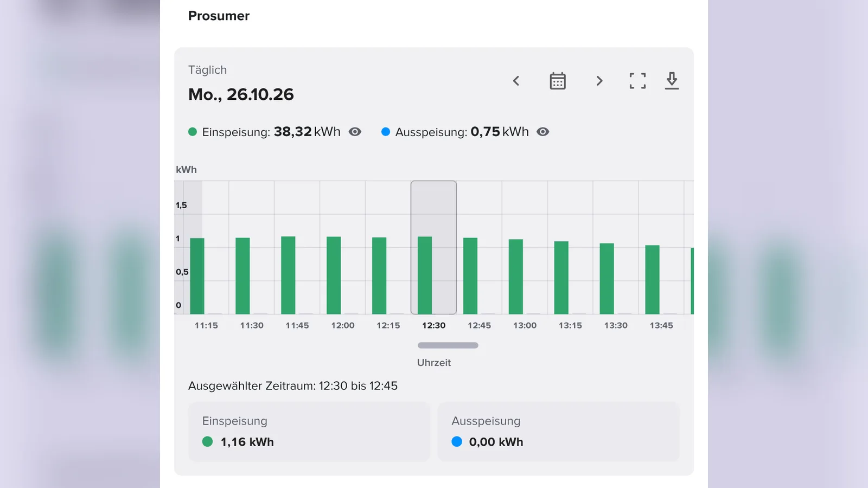Click the green Einspeisung legend dot
This screenshot has width=868, height=488.
192,132
